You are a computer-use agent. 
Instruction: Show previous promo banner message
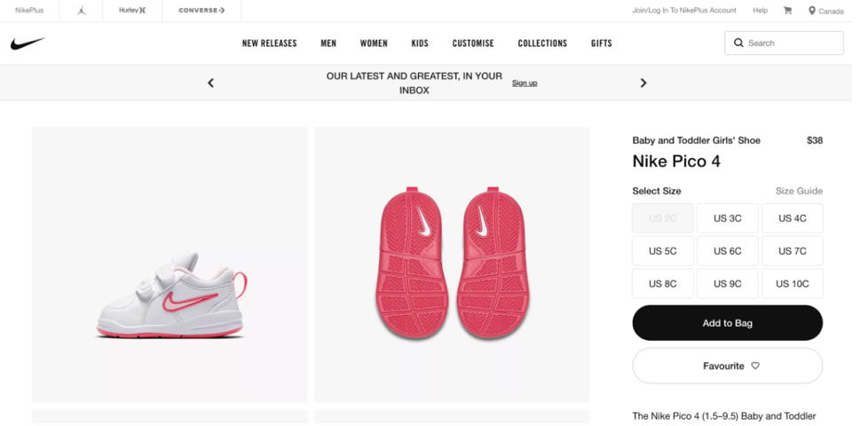(210, 83)
